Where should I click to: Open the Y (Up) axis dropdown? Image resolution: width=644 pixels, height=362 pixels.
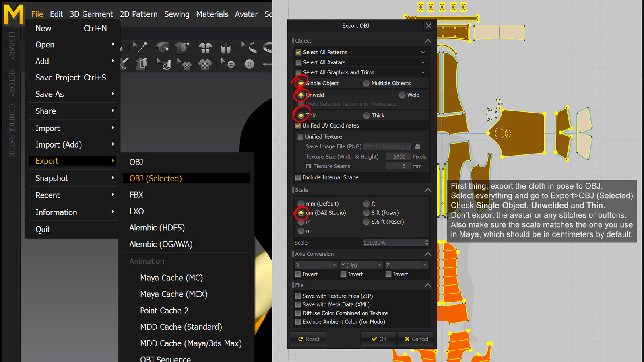pos(361,265)
